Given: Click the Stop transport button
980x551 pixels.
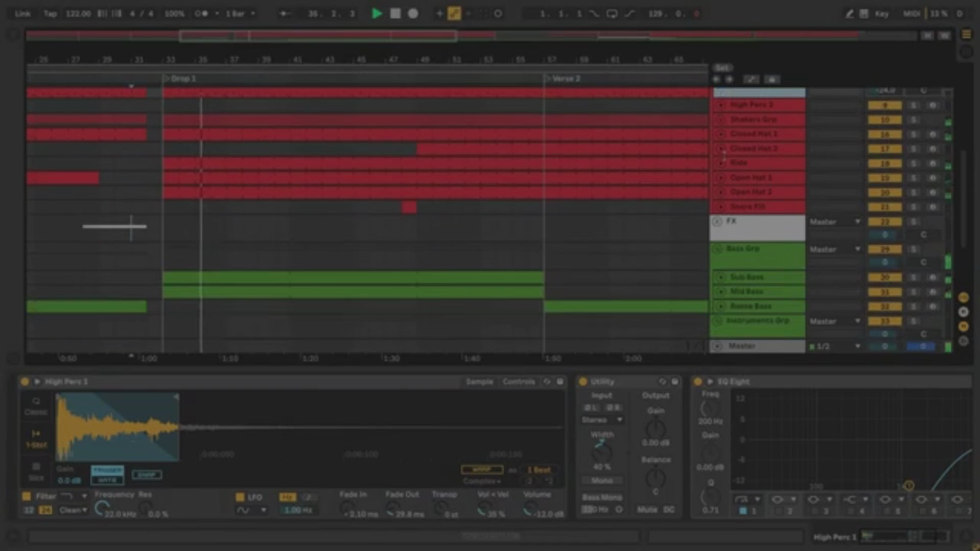Looking at the screenshot, I should [395, 14].
